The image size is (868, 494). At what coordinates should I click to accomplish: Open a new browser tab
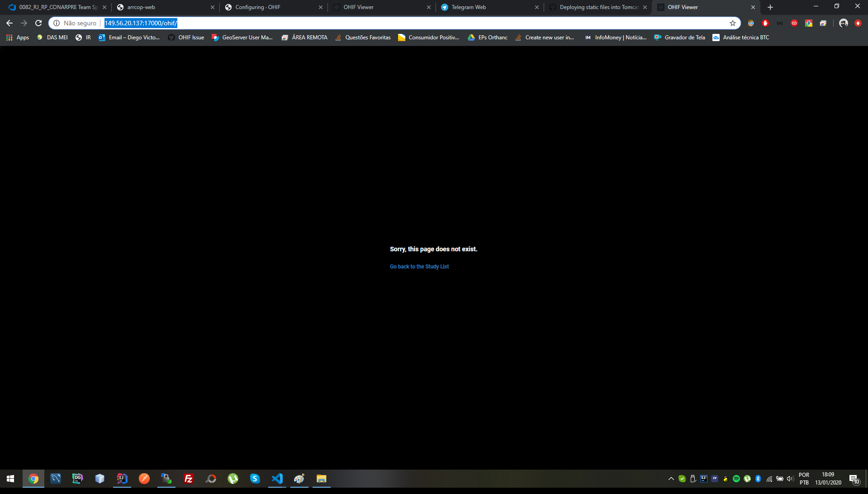770,7
